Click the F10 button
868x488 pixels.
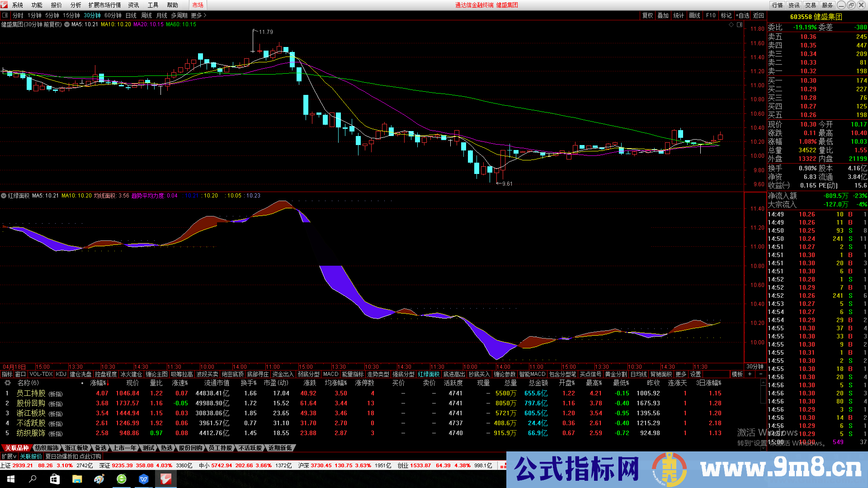pos(711,15)
